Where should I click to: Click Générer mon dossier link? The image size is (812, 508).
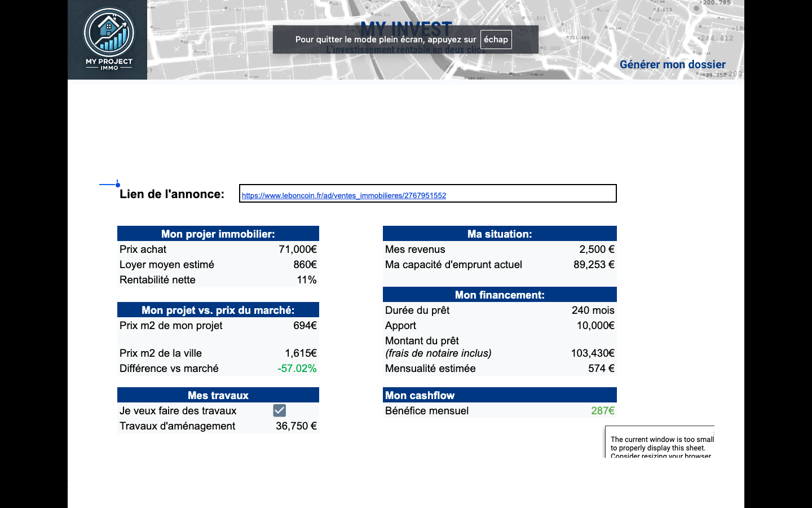[x=672, y=64]
